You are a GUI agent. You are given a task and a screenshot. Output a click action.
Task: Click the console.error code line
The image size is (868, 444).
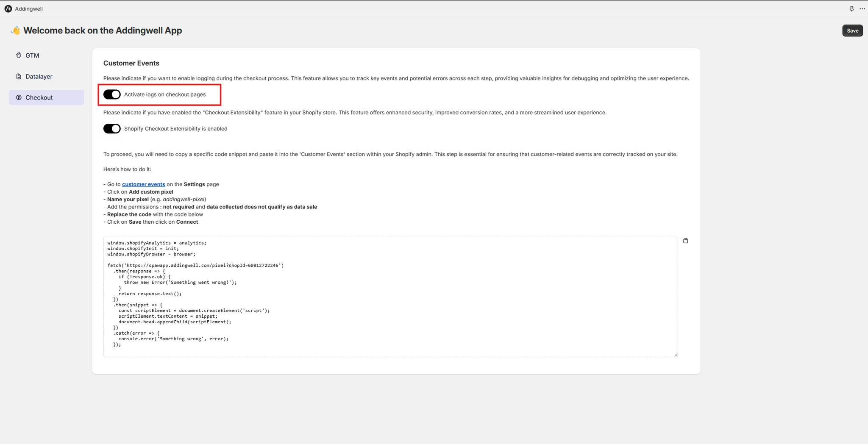(173, 339)
